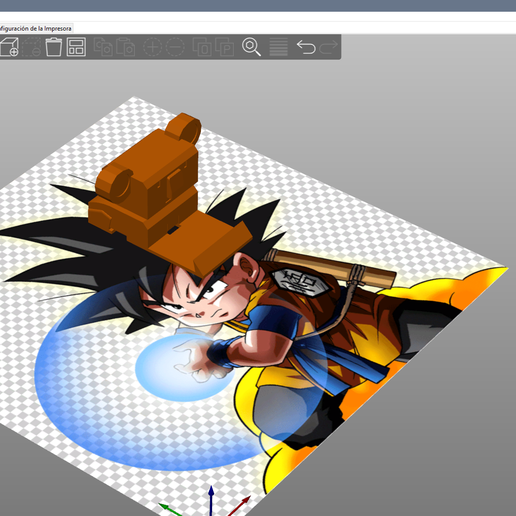Click the Paste clipboard icon
The image size is (516, 516).
coord(125,47)
